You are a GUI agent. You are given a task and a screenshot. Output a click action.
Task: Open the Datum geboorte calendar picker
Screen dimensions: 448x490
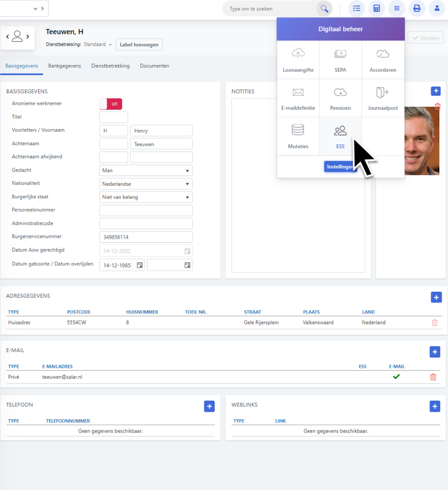point(140,265)
